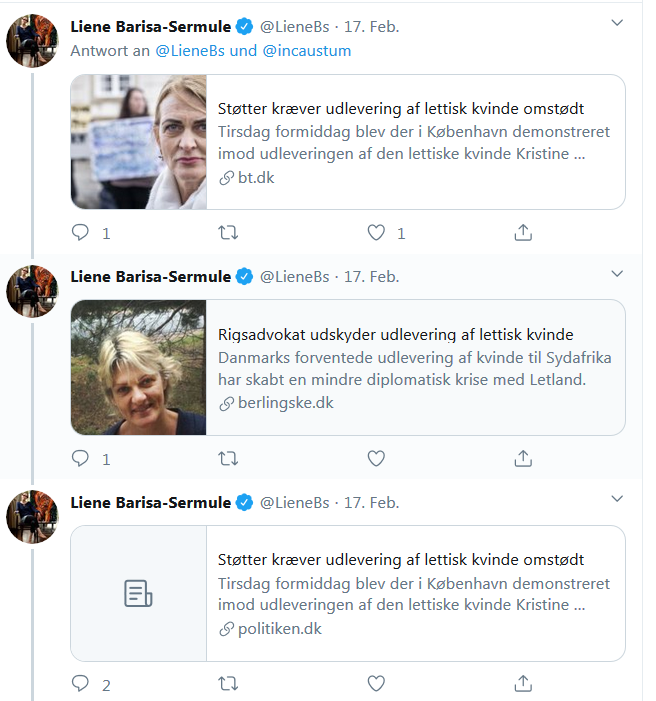Screen dimensions: 656x701
Task: Retweet the berlingske.dk article tweet
Action: pos(228,458)
